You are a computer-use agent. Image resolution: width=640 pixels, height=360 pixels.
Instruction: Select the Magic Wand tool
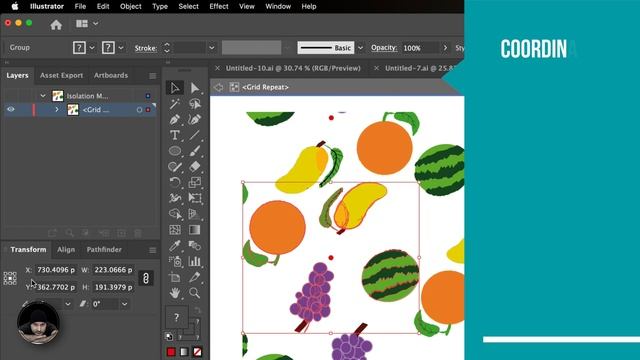pyautogui.click(x=175, y=104)
